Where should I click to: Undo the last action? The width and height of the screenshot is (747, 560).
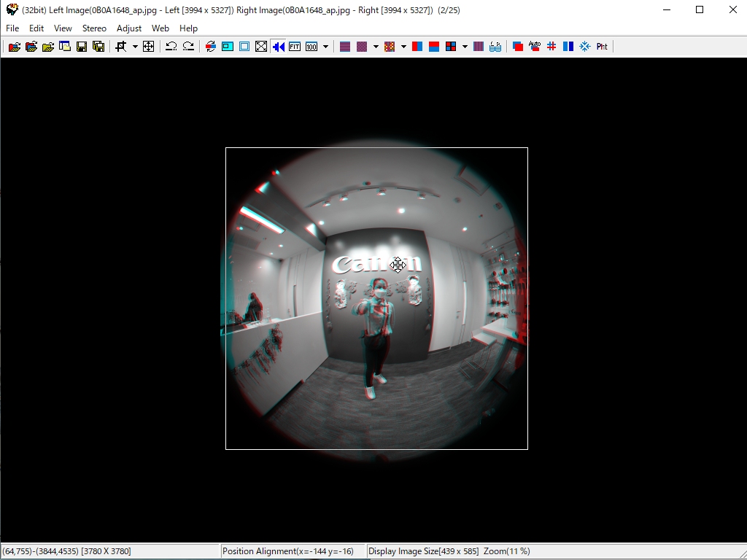pyautogui.click(x=171, y=46)
